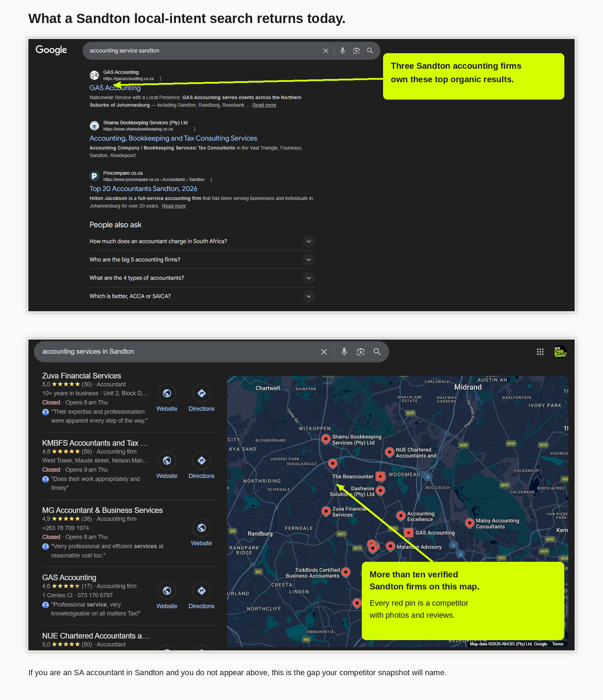The height and width of the screenshot is (700, 603).
Task: Click the 'Terms' link on the map
Action: click(x=558, y=644)
